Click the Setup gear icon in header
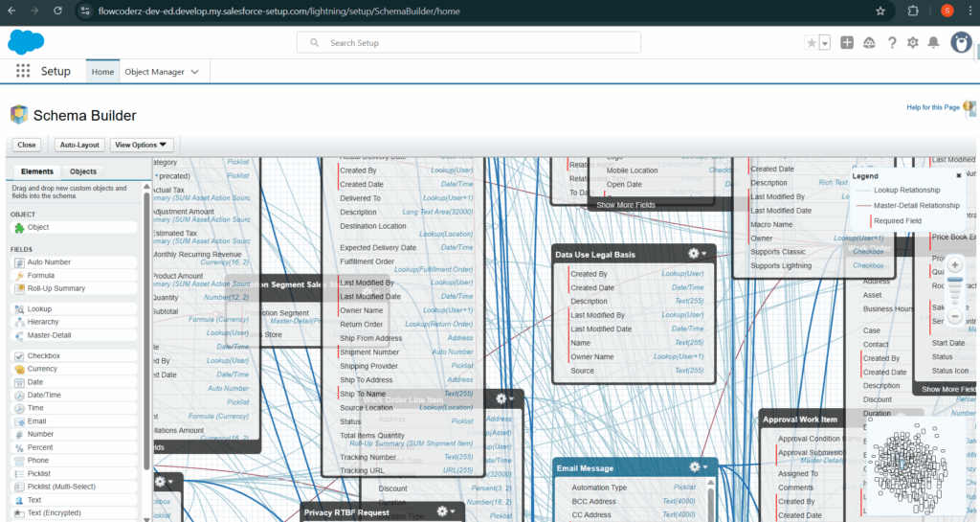The height and width of the screenshot is (522, 980). tap(912, 42)
